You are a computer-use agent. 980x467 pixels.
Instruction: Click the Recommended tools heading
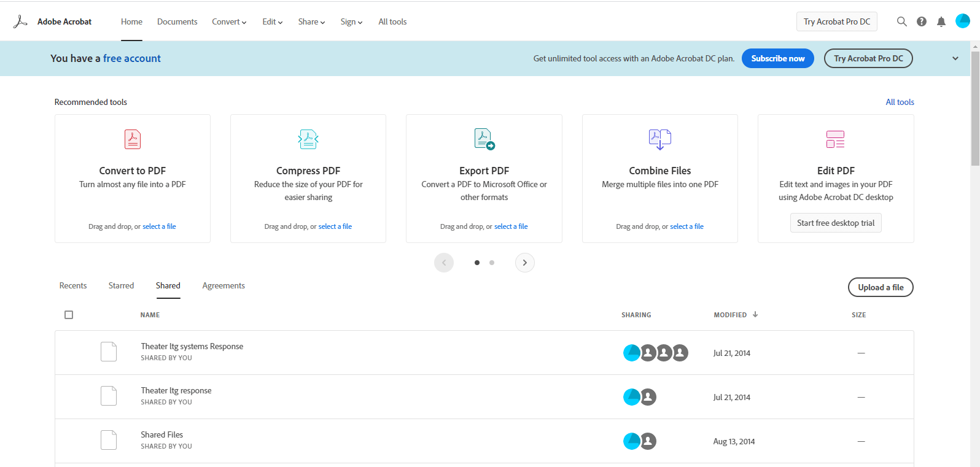pyautogui.click(x=91, y=102)
